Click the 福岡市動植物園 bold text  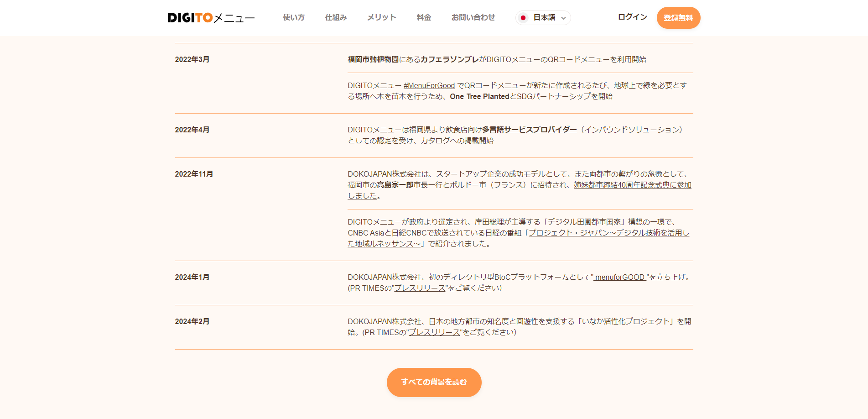[373, 59]
